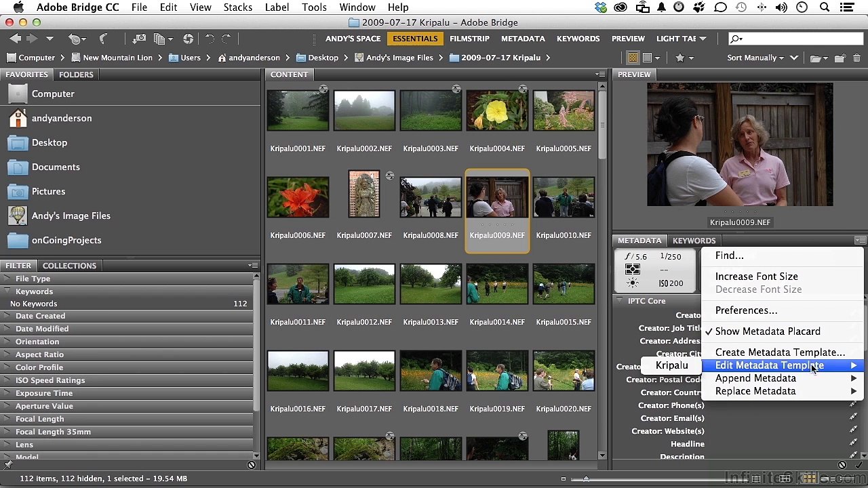Click the edit pencil next to Creator: Email(s)
Screen dimensions: 868x488
tap(853, 418)
